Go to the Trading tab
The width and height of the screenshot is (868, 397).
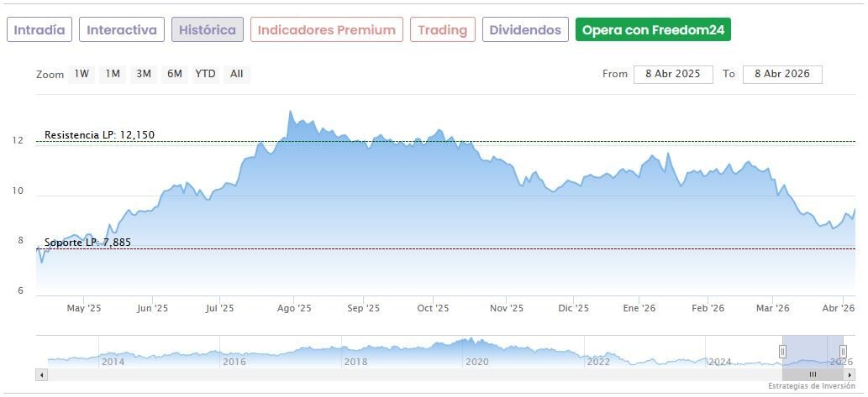click(442, 30)
